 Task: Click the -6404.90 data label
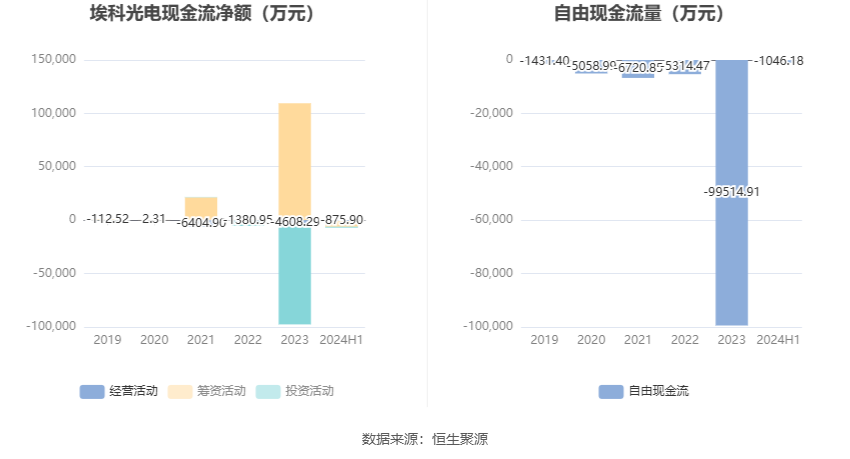(201, 223)
